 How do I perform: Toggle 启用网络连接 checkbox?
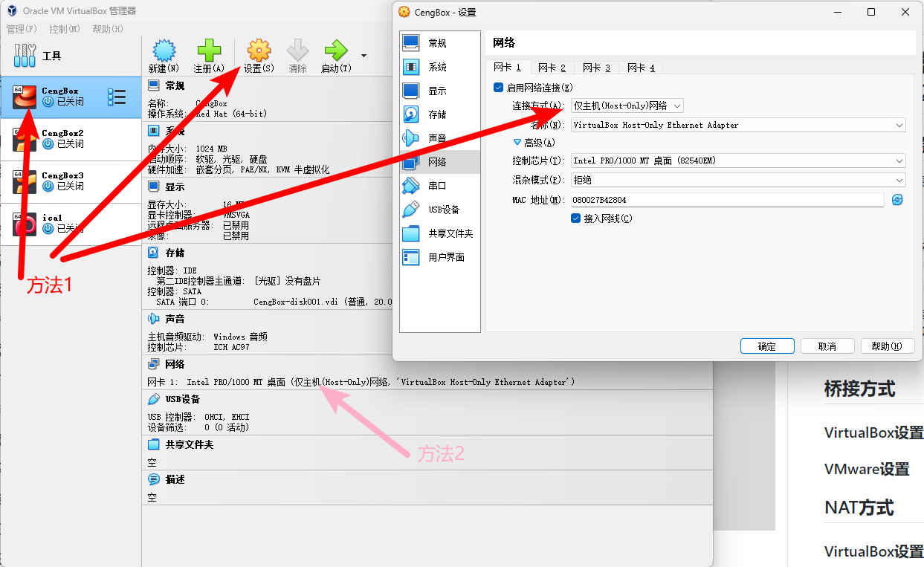pos(499,88)
